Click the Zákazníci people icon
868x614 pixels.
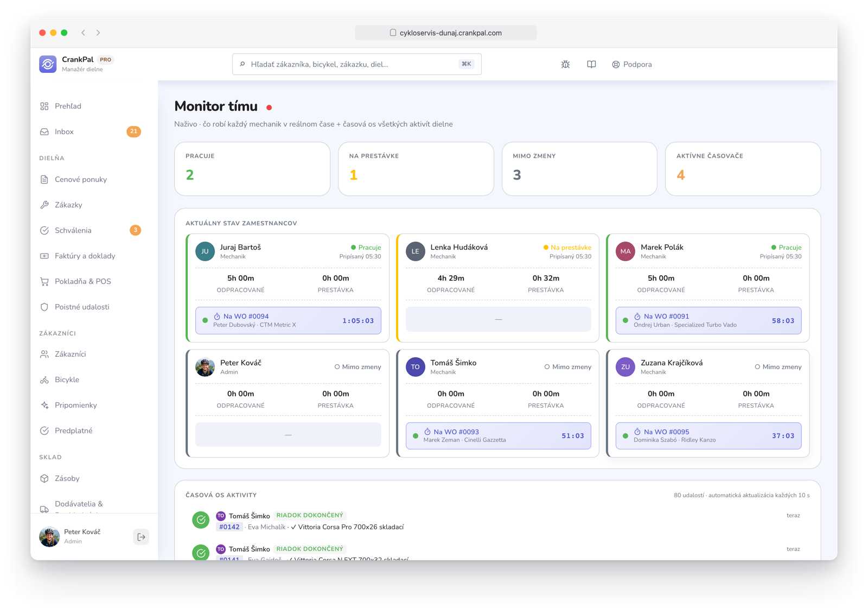[44, 354]
